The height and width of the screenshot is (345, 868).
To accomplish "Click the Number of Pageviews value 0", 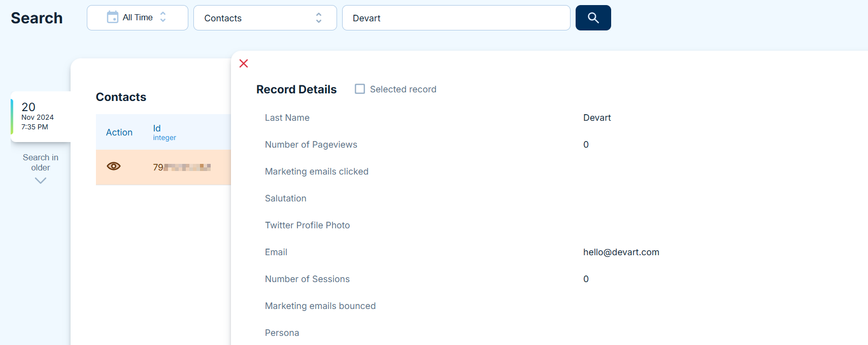I will pyautogui.click(x=586, y=145).
